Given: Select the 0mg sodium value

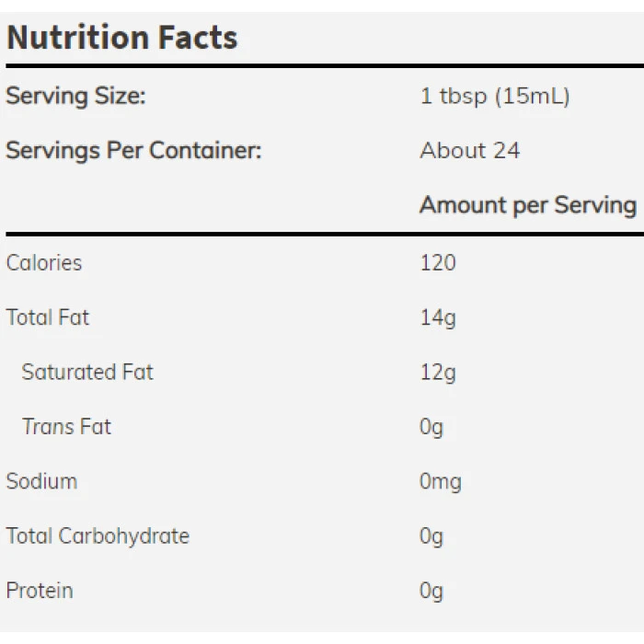Looking at the screenshot, I should [x=440, y=481].
